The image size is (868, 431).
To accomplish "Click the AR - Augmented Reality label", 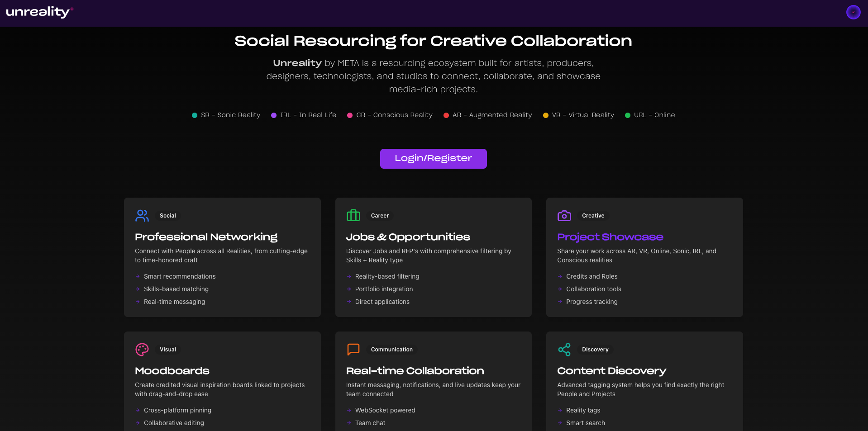I will click(492, 115).
